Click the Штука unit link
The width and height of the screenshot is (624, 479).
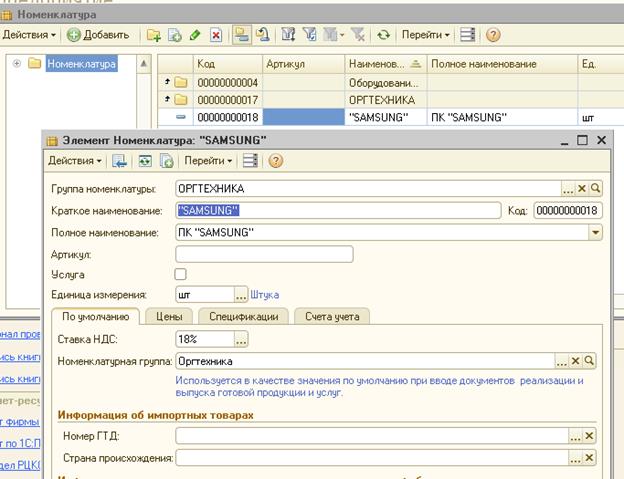(x=265, y=295)
